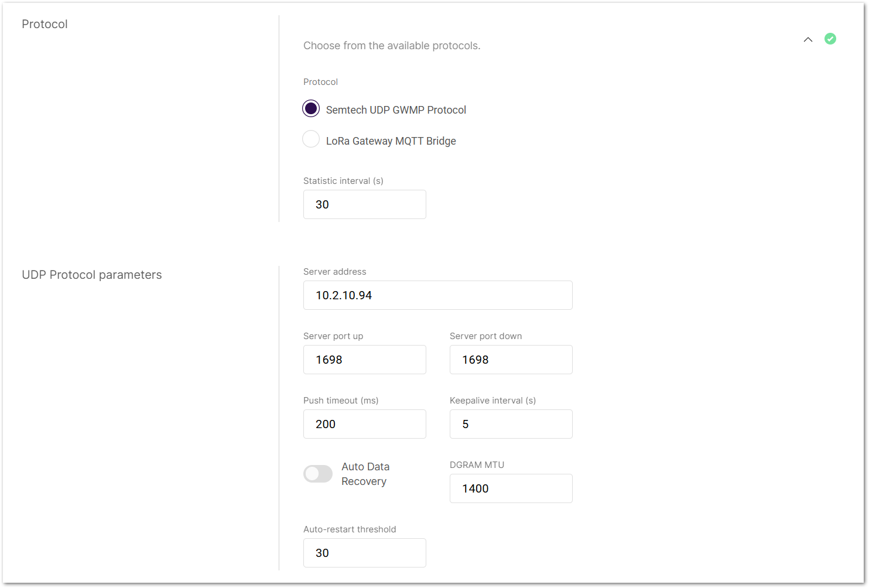Viewport: 869px width, 588px height.
Task: Click the 'Choose from the available protocols' description
Action: pos(392,46)
